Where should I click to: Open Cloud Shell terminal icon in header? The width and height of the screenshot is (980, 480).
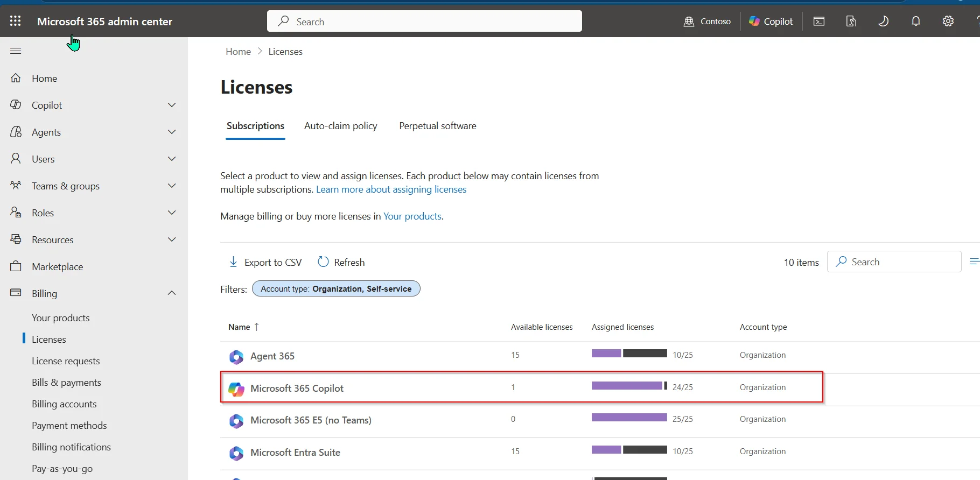point(819,22)
